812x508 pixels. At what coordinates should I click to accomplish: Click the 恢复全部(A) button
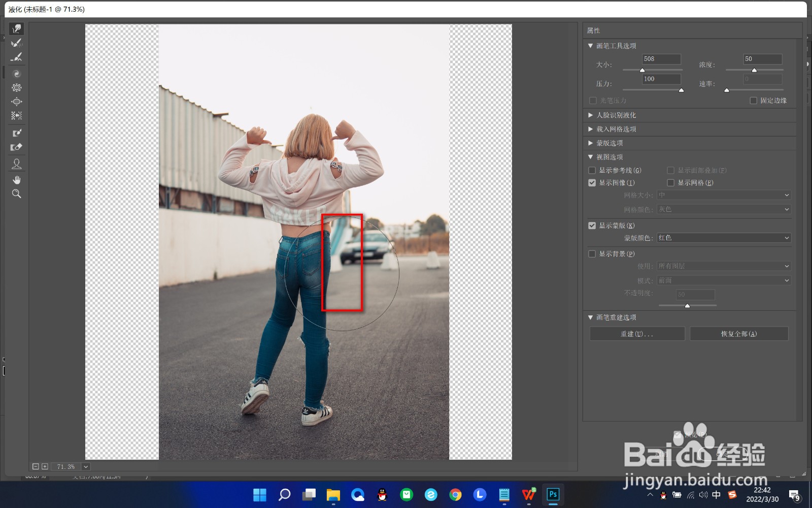738,334
